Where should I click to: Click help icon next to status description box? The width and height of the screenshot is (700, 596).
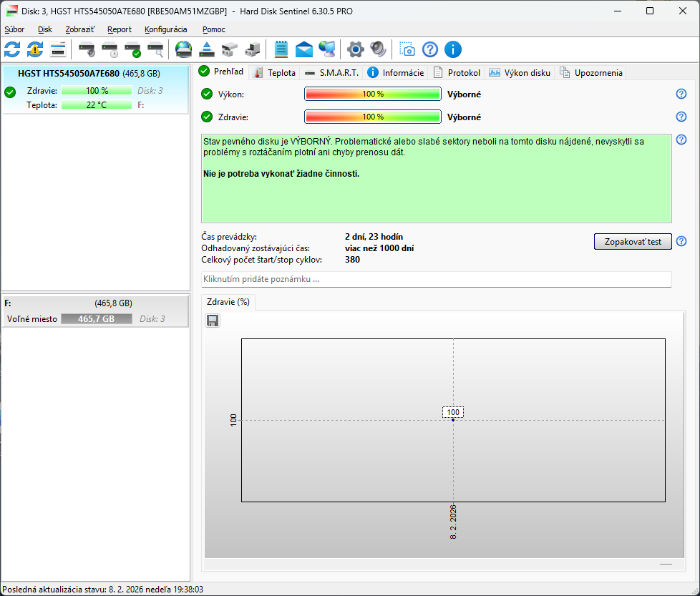681,140
